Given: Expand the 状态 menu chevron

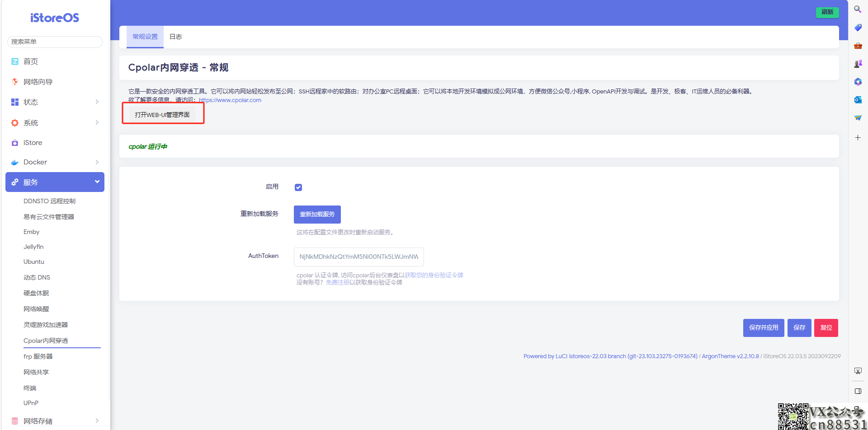Looking at the screenshot, I should (97, 102).
